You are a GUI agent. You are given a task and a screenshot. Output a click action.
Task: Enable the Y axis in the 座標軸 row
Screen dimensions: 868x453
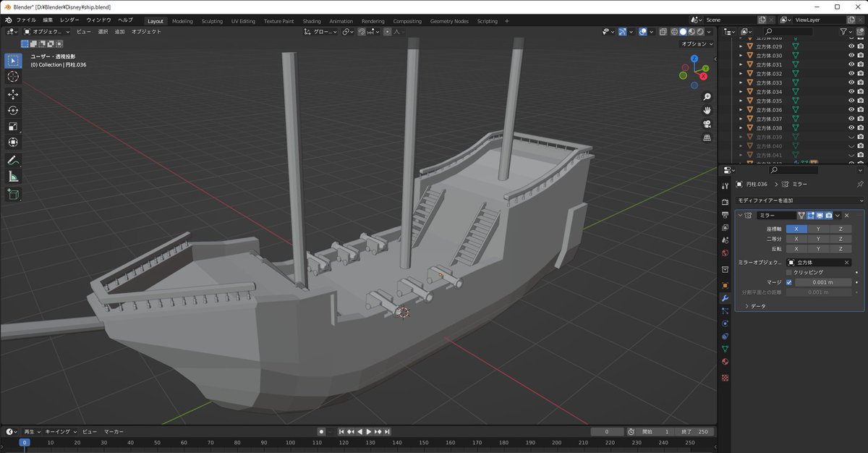click(818, 229)
